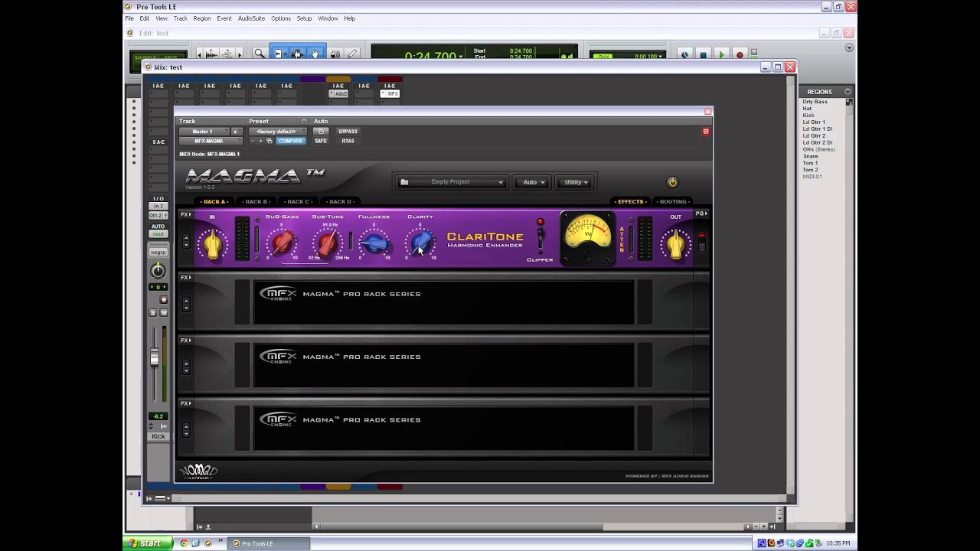This screenshot has width=980, height=551.
Task: Switch to the Routing tab
Action: click(x=672, y=202)
